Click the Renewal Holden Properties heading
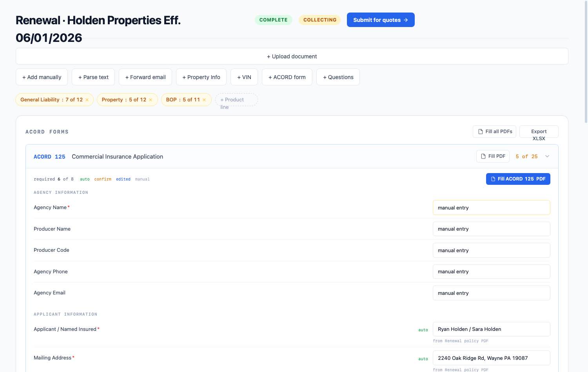This screenshot has width=588, height=372. point(98,29)
